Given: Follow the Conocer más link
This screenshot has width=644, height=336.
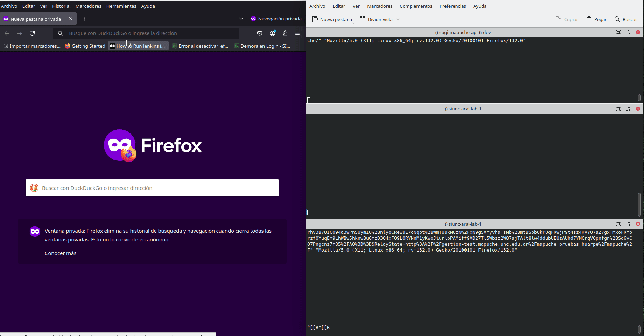Looking at the screenshot, I should [x=61, y=253].
